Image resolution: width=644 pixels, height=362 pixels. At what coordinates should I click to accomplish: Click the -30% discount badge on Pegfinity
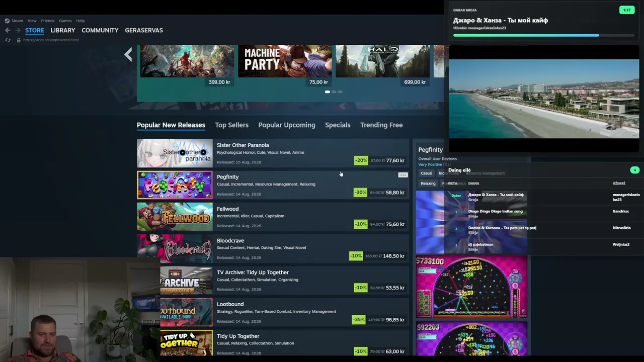click(360, 193)
